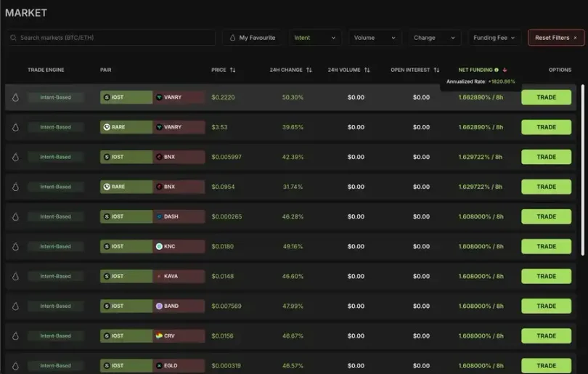The image size is (588, 374).
Task: Click the IOST token in first row
Action: (126, 97)
